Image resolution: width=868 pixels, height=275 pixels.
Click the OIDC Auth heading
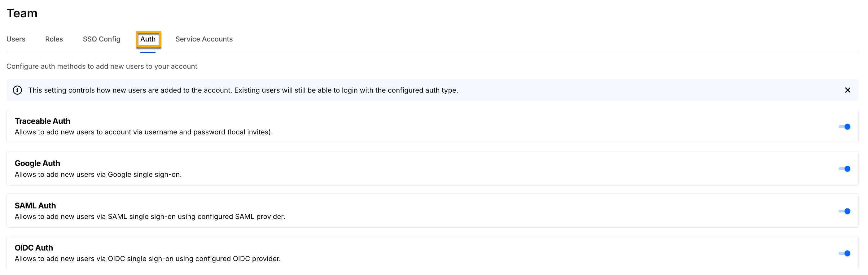coord(34,248)
